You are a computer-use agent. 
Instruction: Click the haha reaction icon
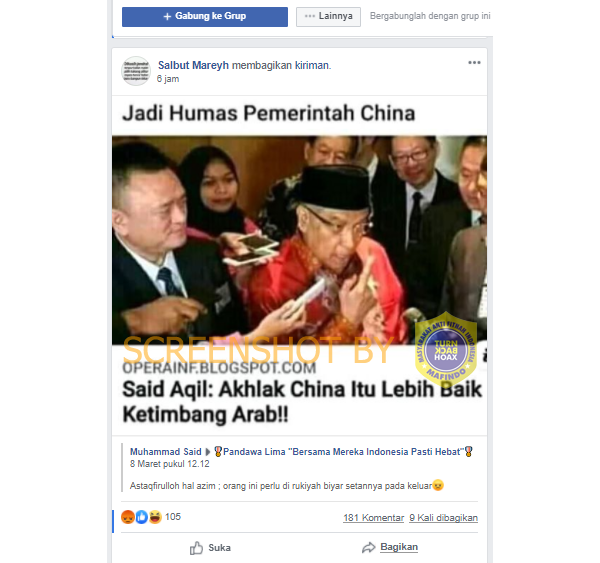155,517
